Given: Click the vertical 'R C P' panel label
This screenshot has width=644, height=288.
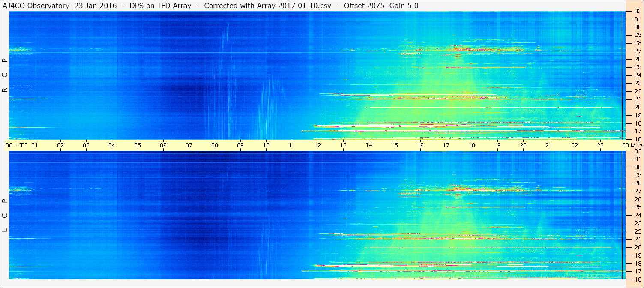Looking at the screenshot, I should (5, 75).
